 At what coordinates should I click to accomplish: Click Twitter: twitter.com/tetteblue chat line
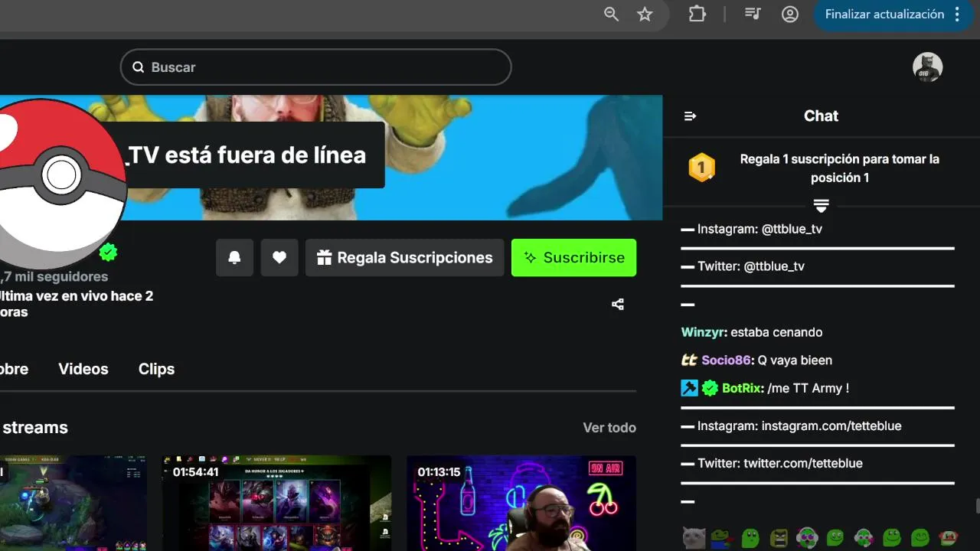pos(780,464)
